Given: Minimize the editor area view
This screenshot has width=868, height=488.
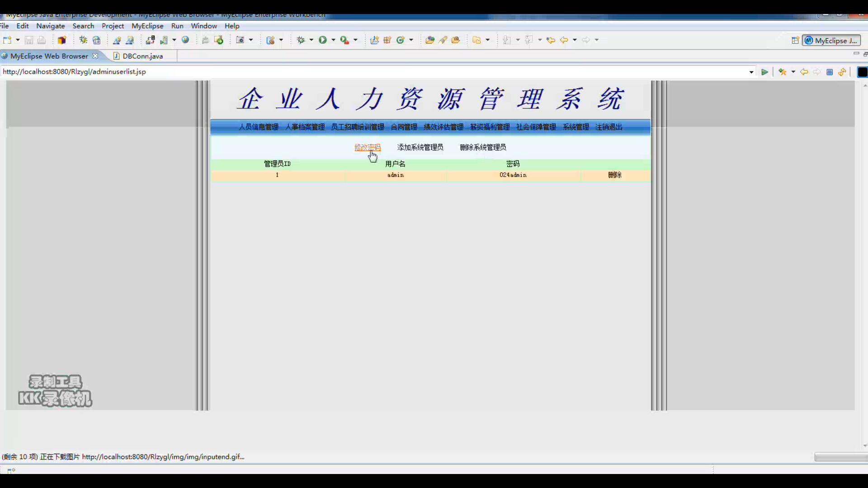Looking at the screenshot, I should (856, 54).
